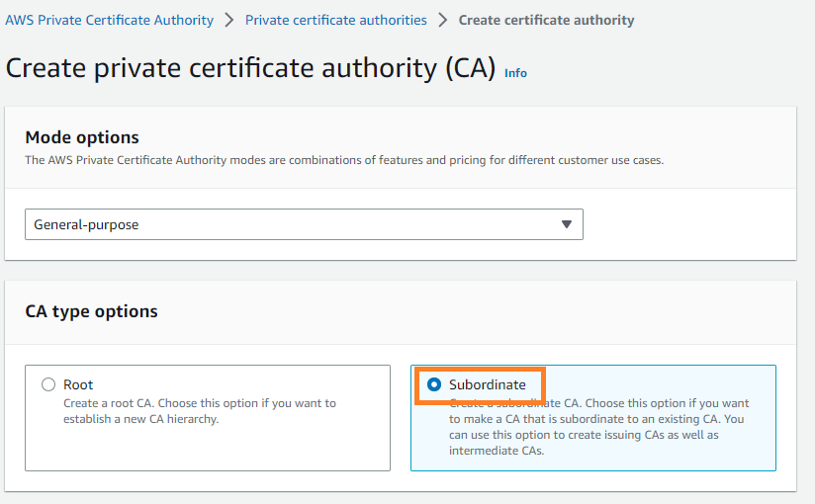Open the Info link beside page title

(x=515, y=73)
